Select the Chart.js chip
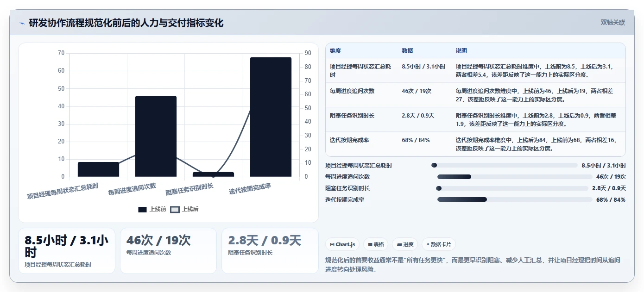 (x=342, y=244)
